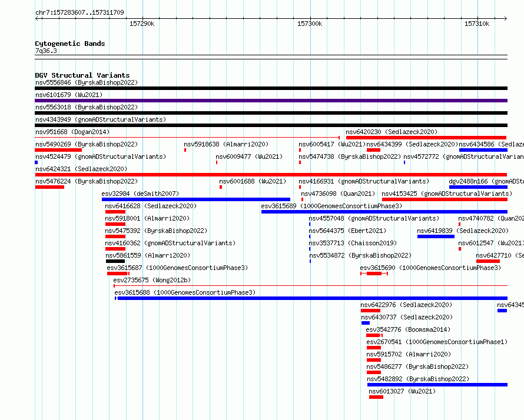
Task: Open nsv6001688 (Wu2021) label
Action: point(253,181)
